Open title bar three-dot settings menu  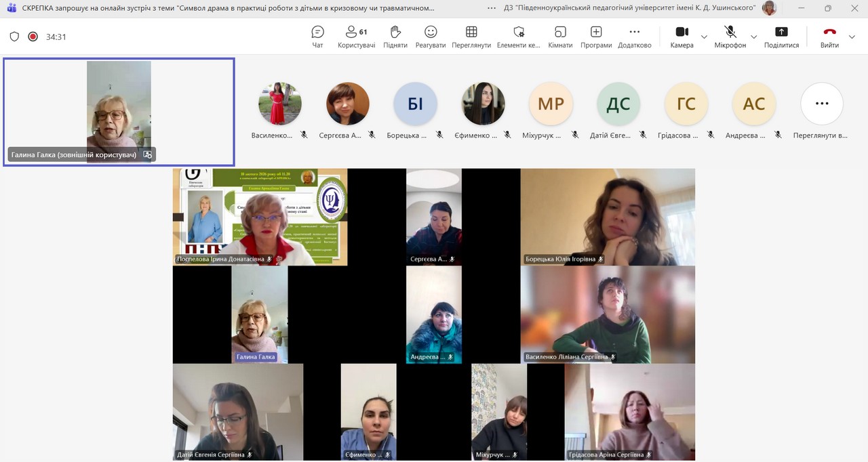pos(491,8)
